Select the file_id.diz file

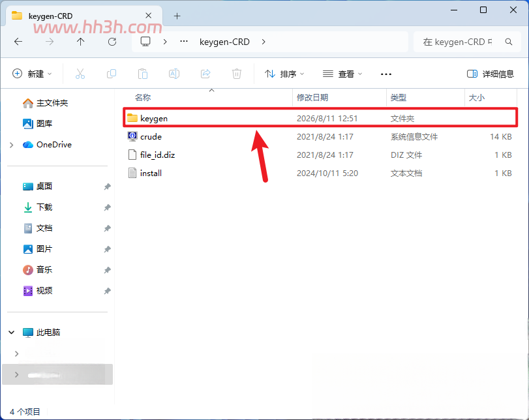(x=320, y=155)
